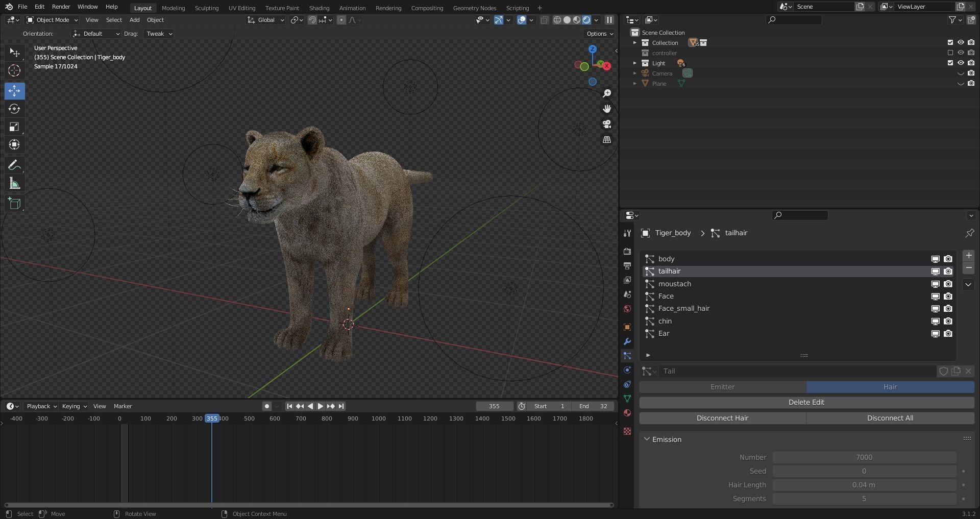Viewport: 980px width, 519px height.
Task: Select the Rotate tool
Action: pyautogui.click(x=14, y=109)
